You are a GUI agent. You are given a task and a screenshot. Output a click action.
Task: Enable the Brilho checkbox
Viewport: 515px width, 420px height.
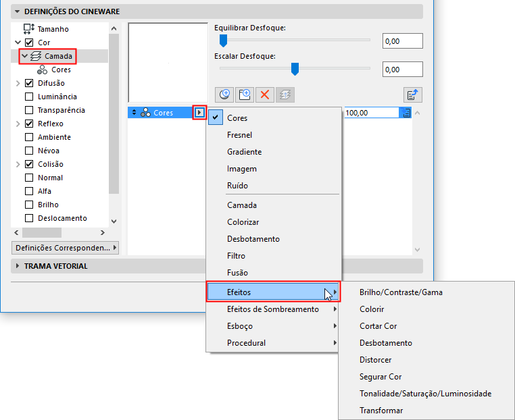29,205
